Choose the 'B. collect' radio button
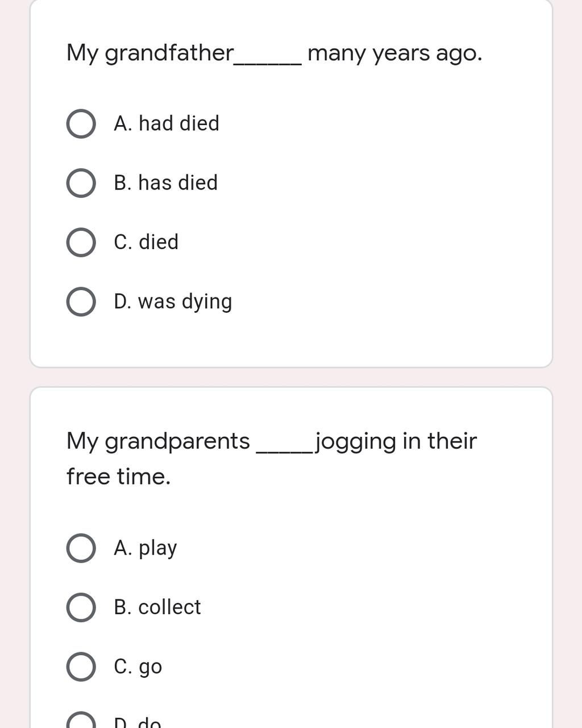 coord(81,607)
